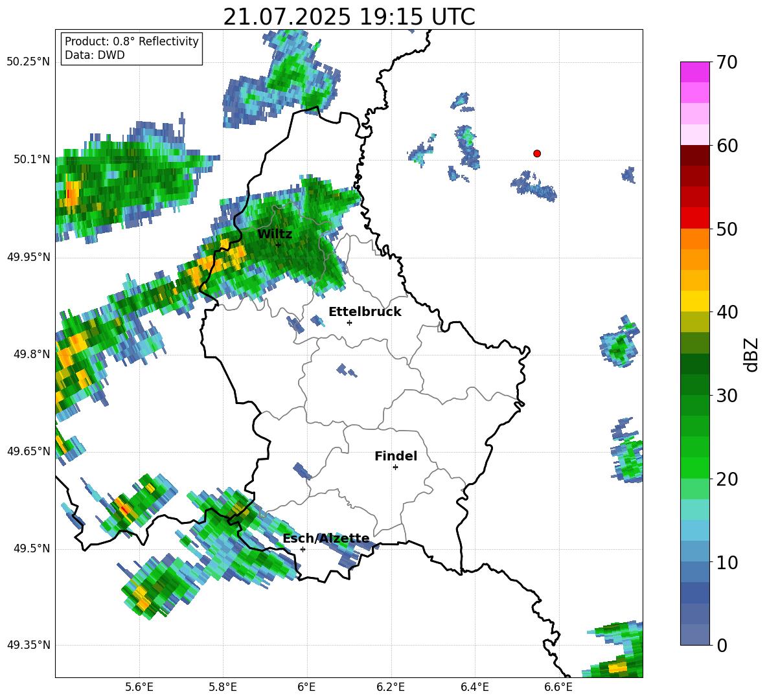Click the Esch/Alzette station cross marker

tap(303, 549)
